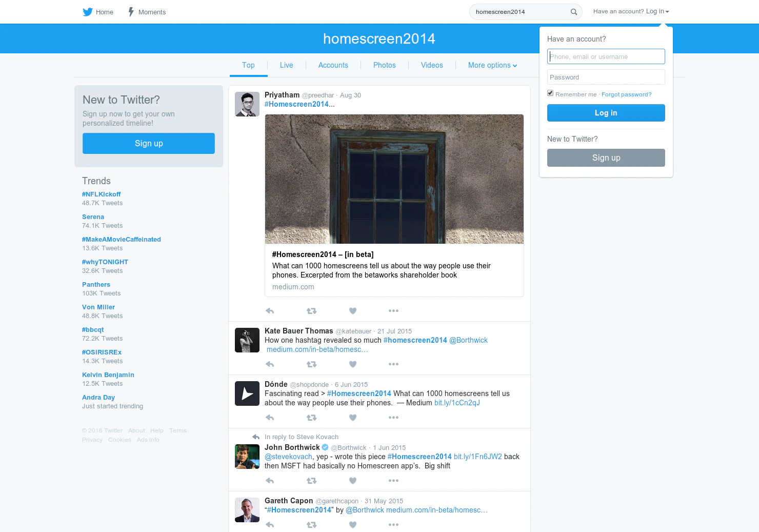Retweet Priyatham's #Homescreen2014 tweet
Viewport: 759px width, 532px height.
click(311, 311)
